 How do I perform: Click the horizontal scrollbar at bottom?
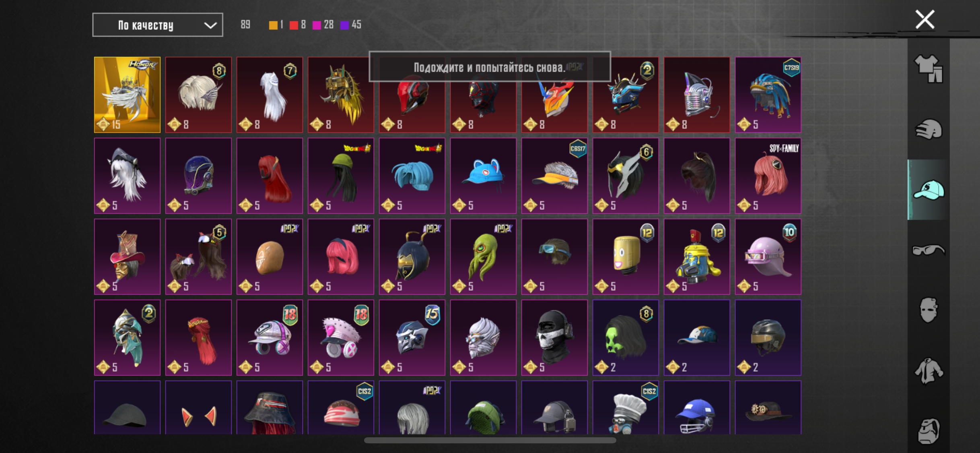click(490, 440)
